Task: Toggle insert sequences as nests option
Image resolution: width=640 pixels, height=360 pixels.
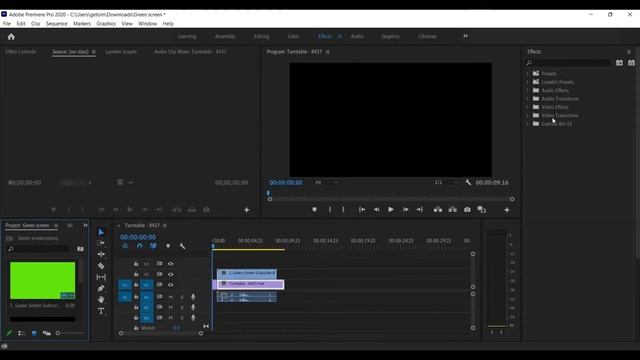Action: pos(125,246)
